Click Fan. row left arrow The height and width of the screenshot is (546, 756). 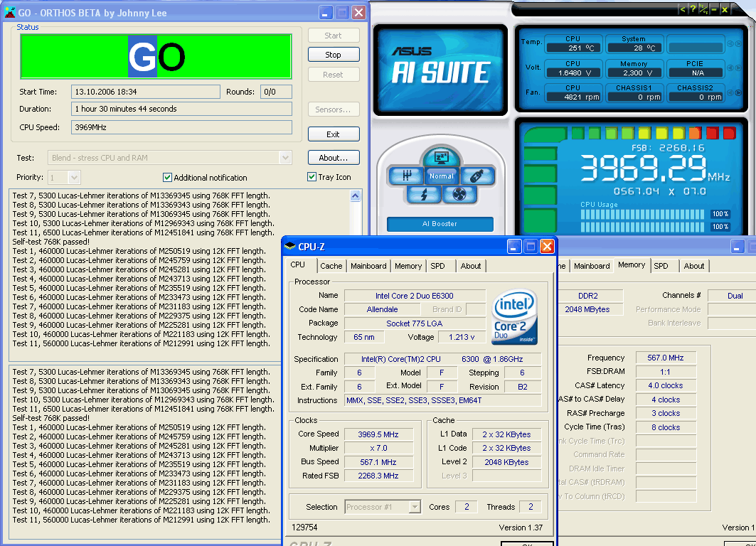730,92
